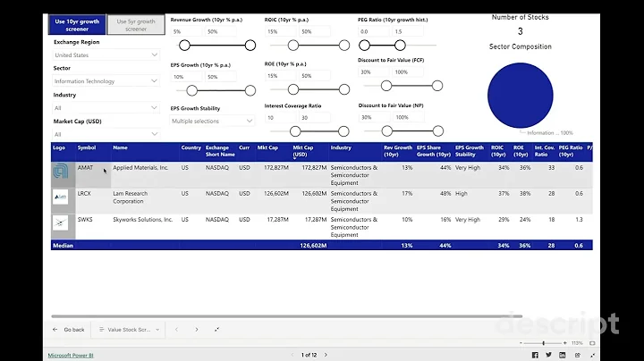Switch to Use 5yr growth screener

click(x=136, y=25)
